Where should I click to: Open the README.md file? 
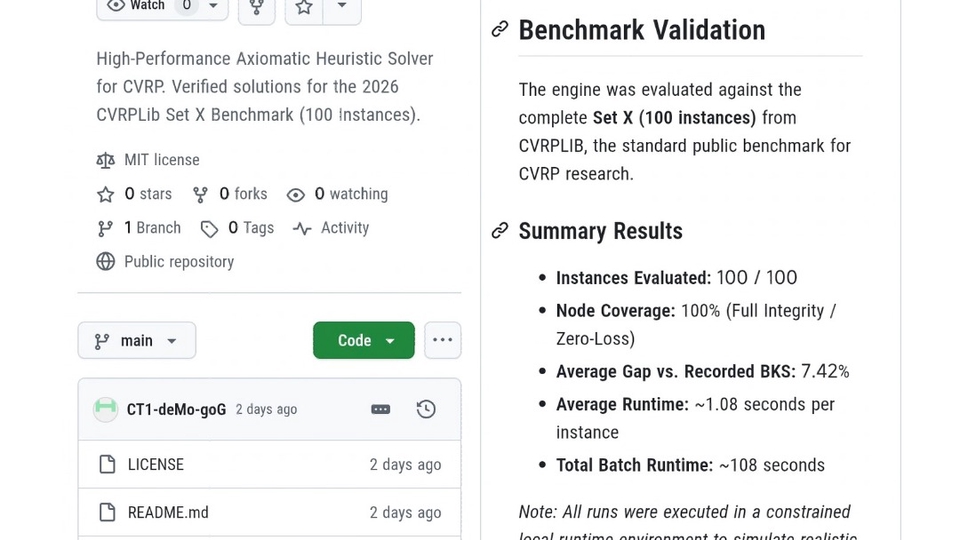pyautogui.click(x=168, y=512)
